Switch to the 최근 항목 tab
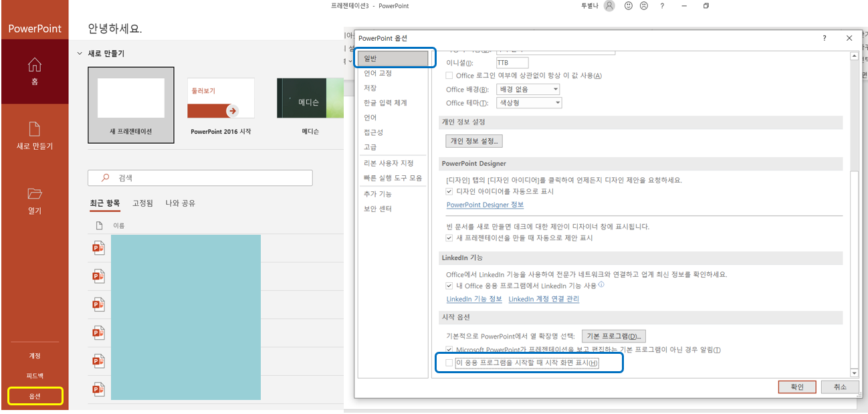The width and height of the screenshot is (868, 414). coord(105,203)
